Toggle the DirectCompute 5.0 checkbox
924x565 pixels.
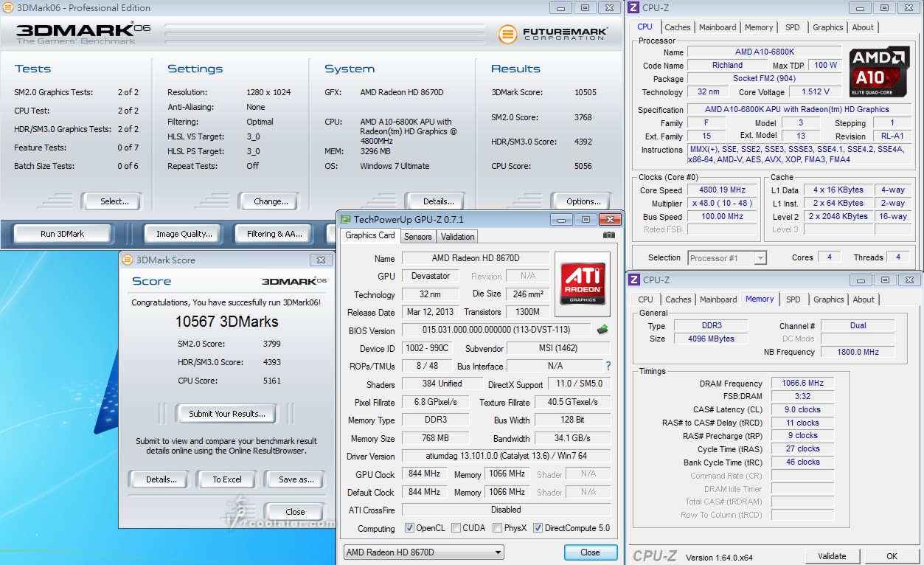[538, 528]
